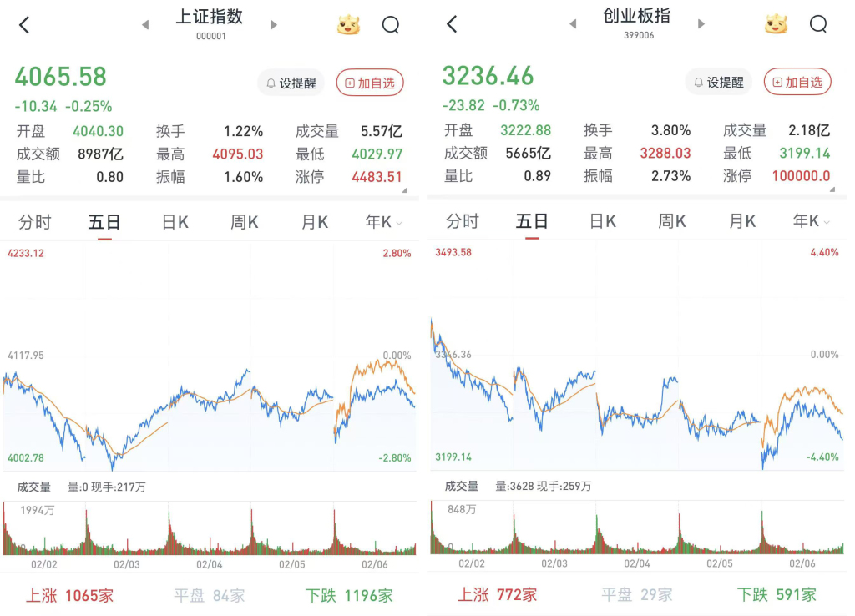This screenshot has width=855, height=616.
Task: Open search on the 上证指数 panel
Action: pyautogui.click(x=391, y=25)
